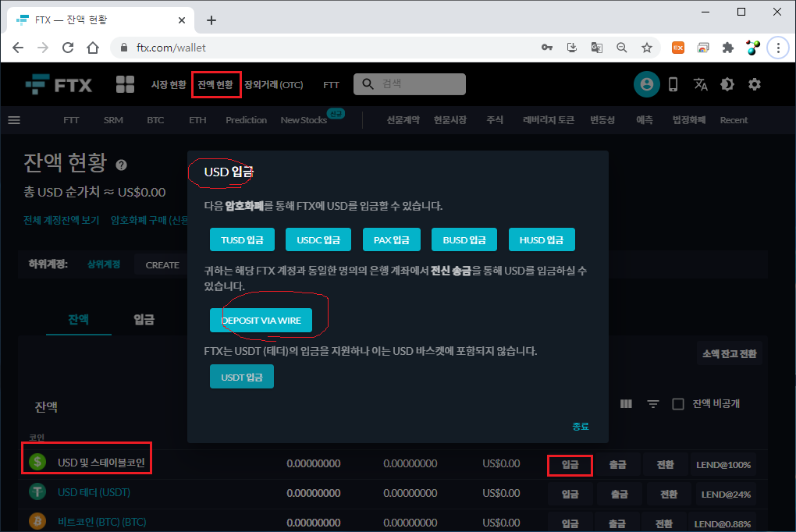The height and width of the screenshot is (532, 796).
Task: Open the account profile icon
Action: click(646, 84)
